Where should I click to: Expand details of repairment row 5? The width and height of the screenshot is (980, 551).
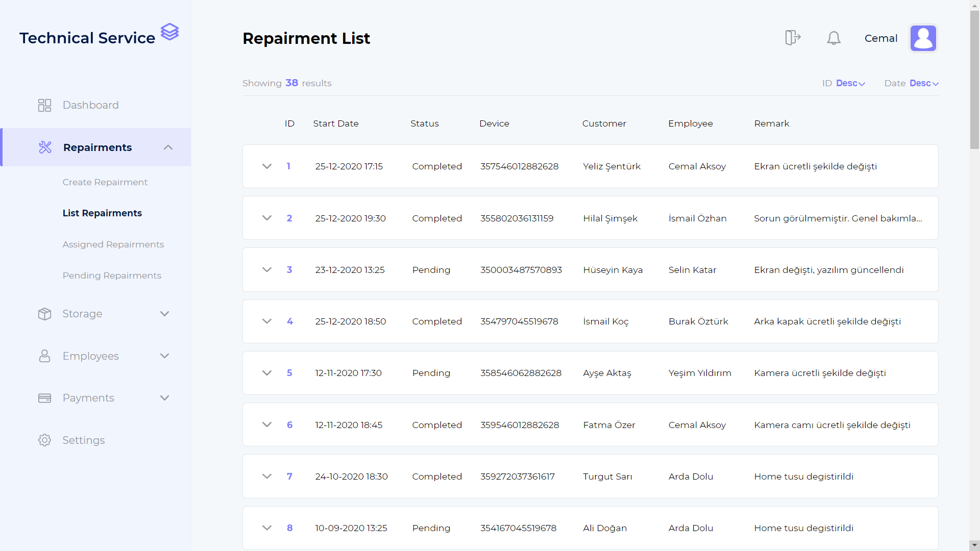pos(267,373)
